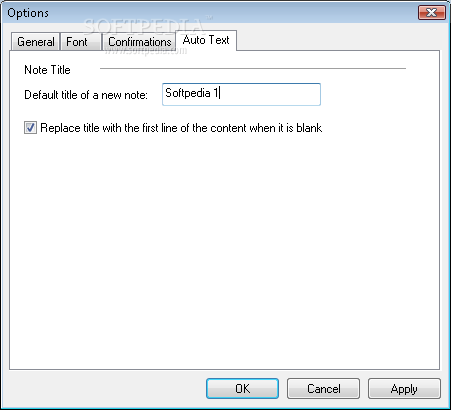451x410 pixels.
Task: Click the Cancel button
Action: click(323, 388)
